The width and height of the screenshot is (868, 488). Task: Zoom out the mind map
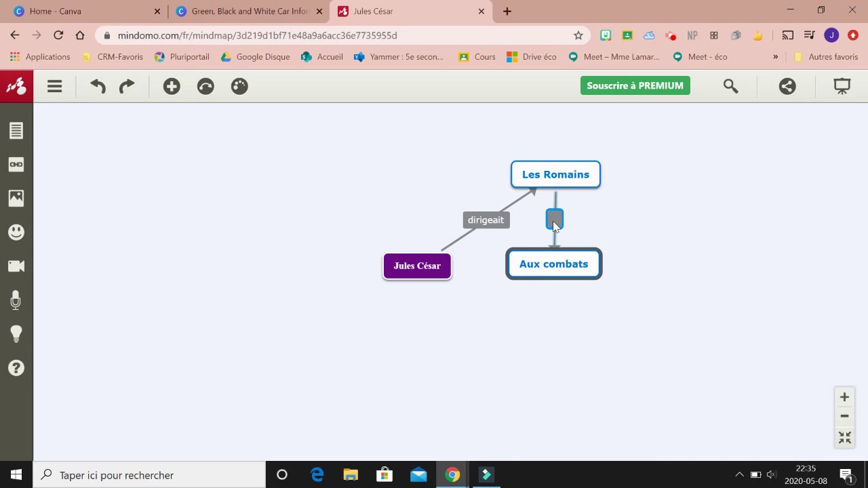(844, 416)
